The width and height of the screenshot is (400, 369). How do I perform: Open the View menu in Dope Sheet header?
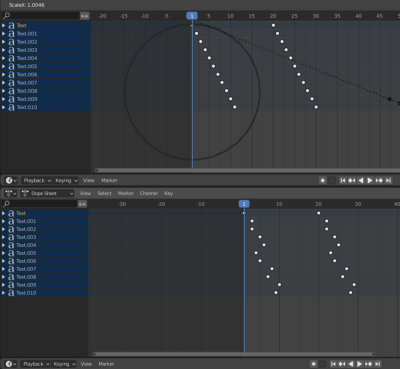[85, 193]
